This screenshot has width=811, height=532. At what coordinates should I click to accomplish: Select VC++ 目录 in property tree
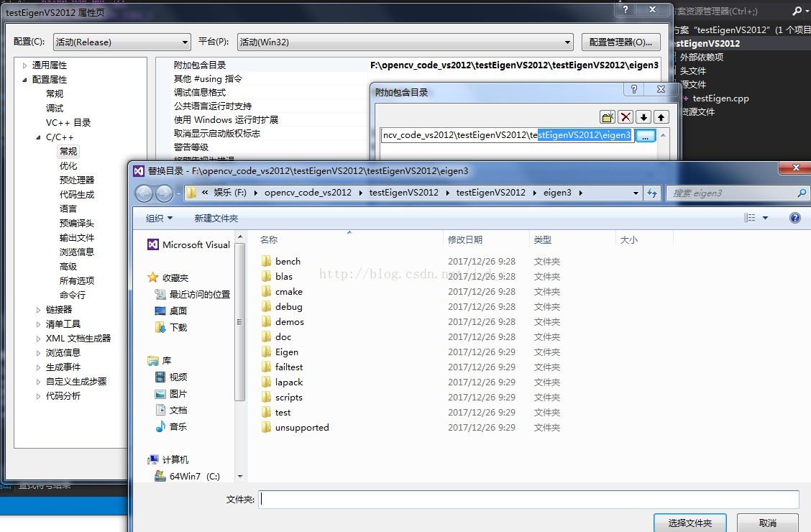pos(68,122)
